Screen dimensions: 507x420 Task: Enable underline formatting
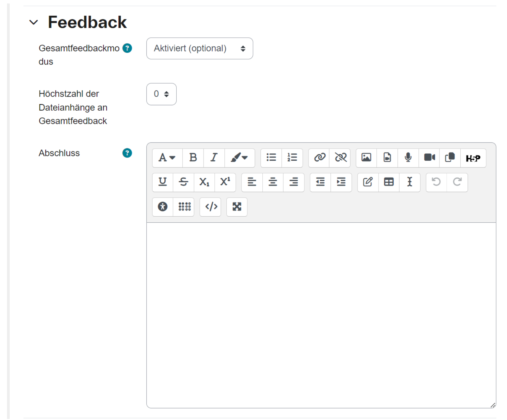[x=162, y=182]
